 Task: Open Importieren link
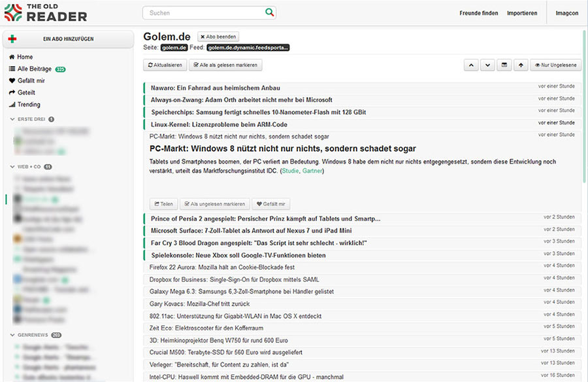pos(522,13)
